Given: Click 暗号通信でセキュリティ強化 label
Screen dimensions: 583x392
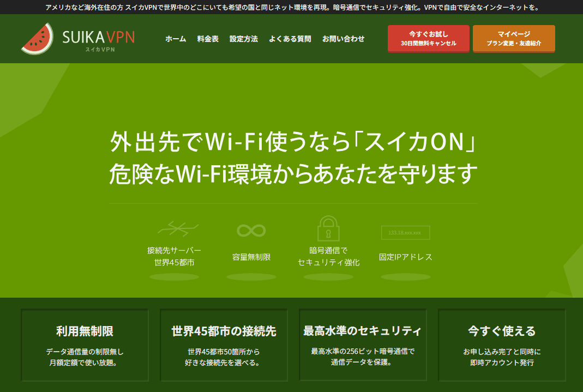Looking at the screenshot, I should point(328,256).
